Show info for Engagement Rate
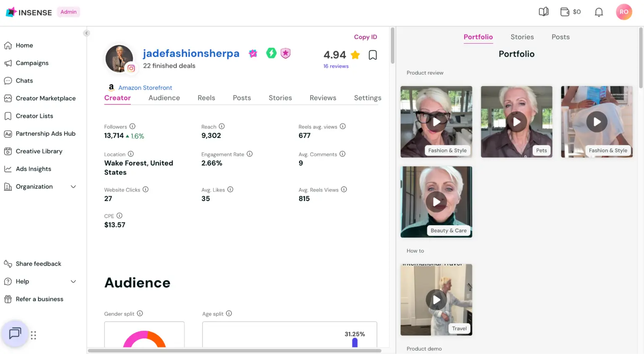The image size is (644, 354). pyautogui.click(x=249, y=154)
